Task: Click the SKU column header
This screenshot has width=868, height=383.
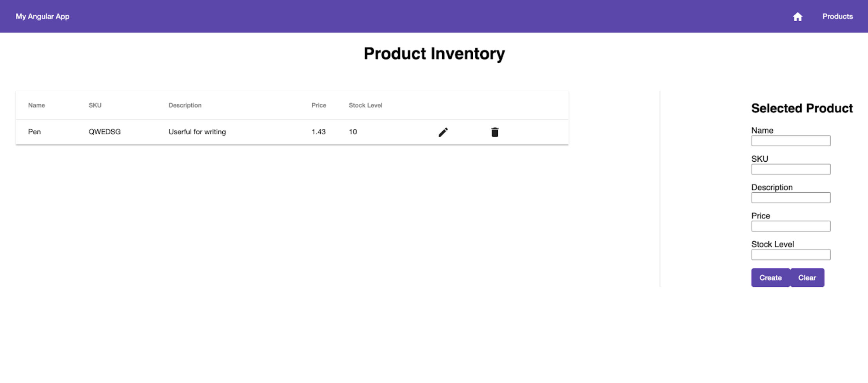Action: point(95,105)
